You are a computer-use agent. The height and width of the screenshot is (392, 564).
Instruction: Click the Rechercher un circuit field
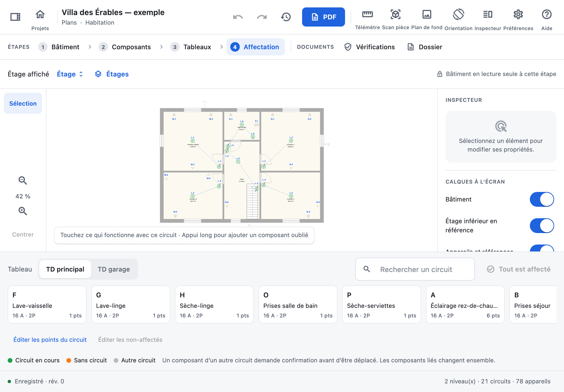[x=415, y=269]
